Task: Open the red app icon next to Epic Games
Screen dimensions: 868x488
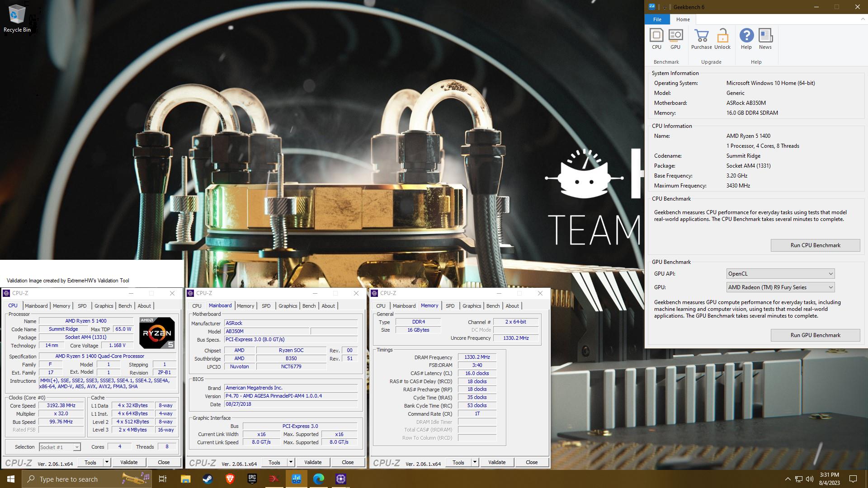Action: click(x=274, y=479)
